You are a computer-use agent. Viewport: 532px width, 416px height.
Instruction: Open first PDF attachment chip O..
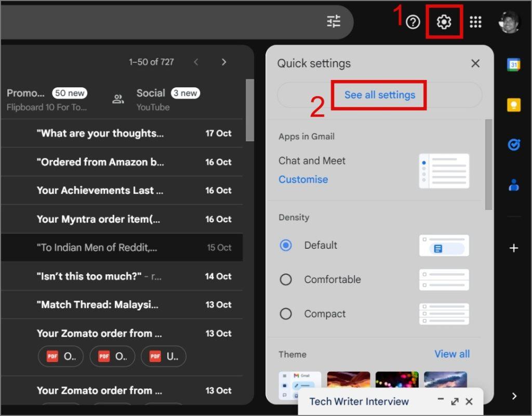61,356
